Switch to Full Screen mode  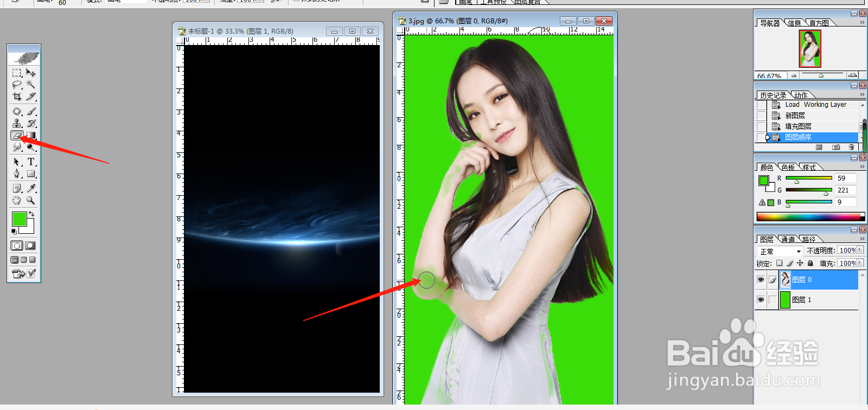click(x=32, y=260)
